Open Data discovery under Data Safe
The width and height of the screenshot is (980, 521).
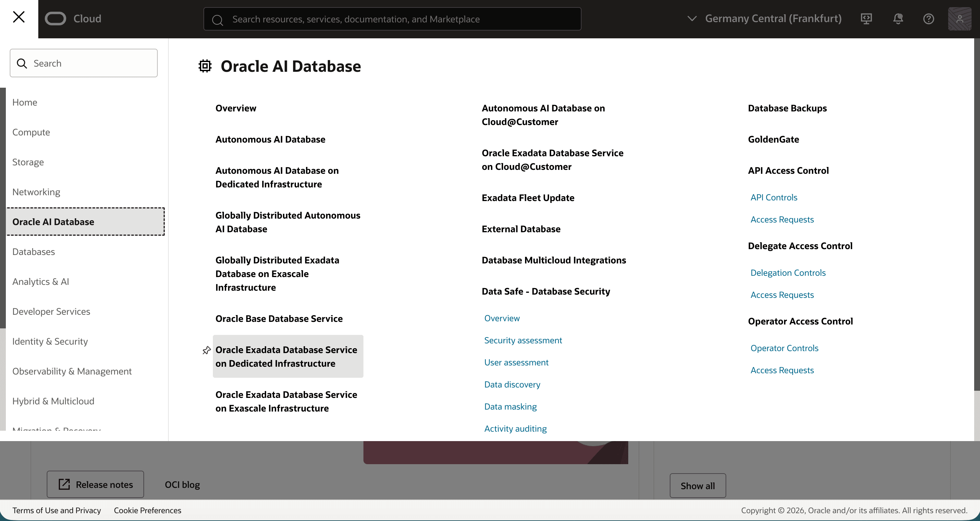click(512, 385)
